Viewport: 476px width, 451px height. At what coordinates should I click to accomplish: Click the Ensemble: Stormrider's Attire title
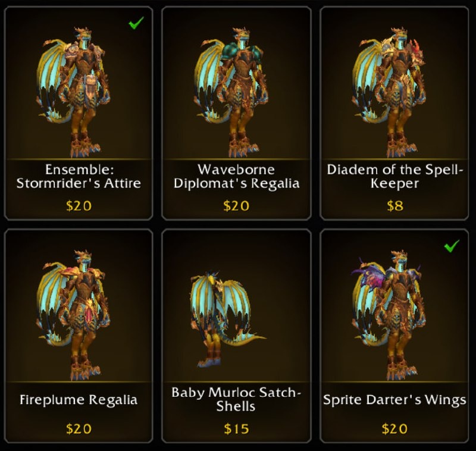tap(79, 176)
